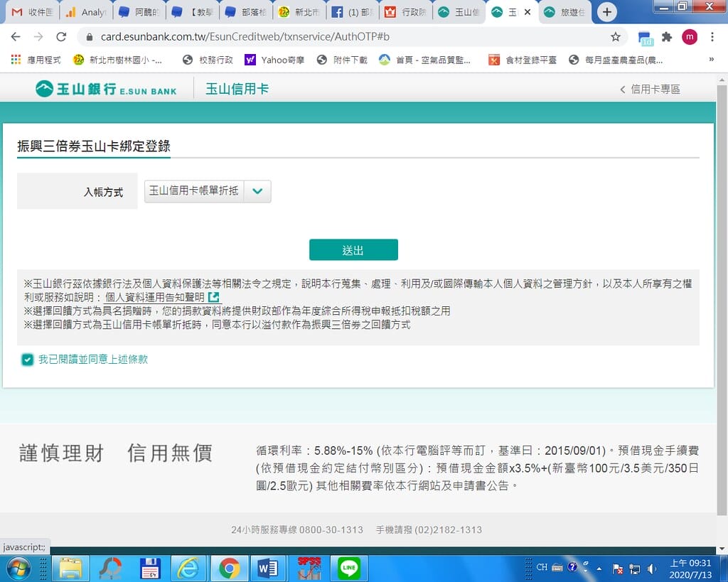Open 個人資料運用告知聲明 link
This screenshot has height=582, width=728.
pos(162,297)
